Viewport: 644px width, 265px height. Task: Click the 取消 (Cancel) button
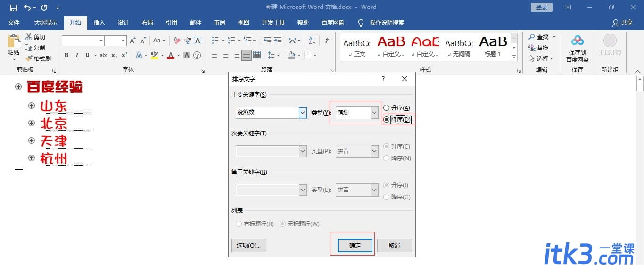[x=395, y=245]
